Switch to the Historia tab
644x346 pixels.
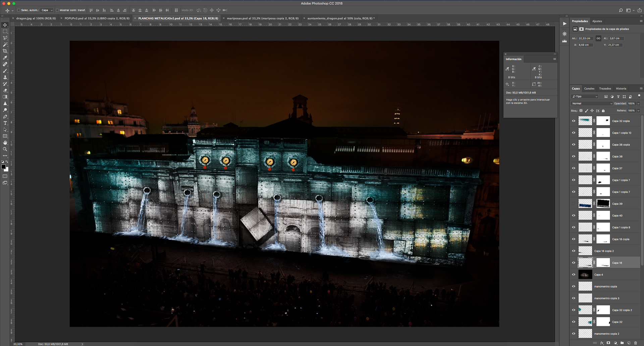(x=621, y=89)
